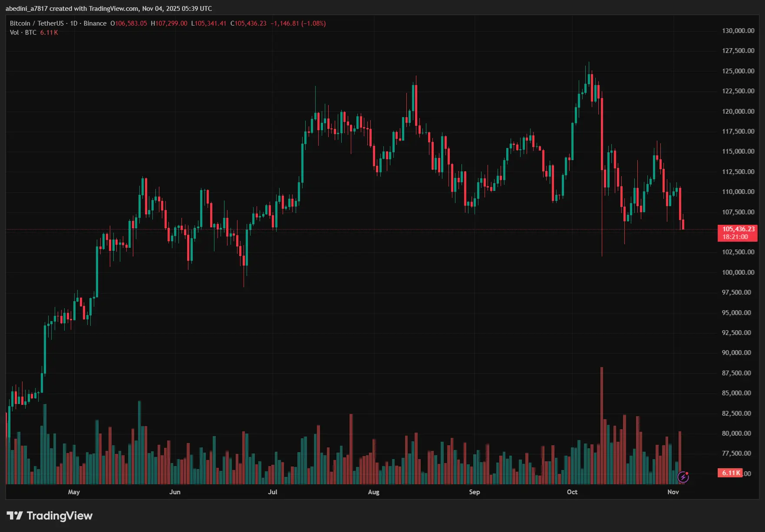Click the Jun label on time axis
Viewport: 765px width, 532px height.
(175, 492)
